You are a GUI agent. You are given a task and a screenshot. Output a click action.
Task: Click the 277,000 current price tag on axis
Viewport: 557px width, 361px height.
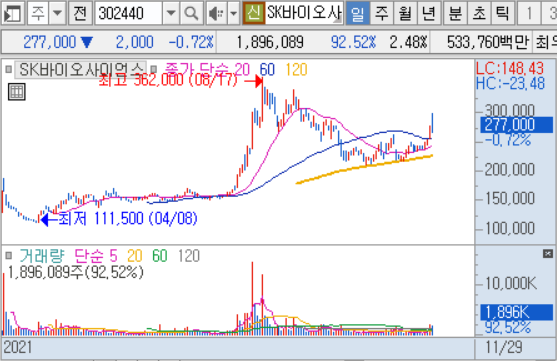[x=517, y=125]
